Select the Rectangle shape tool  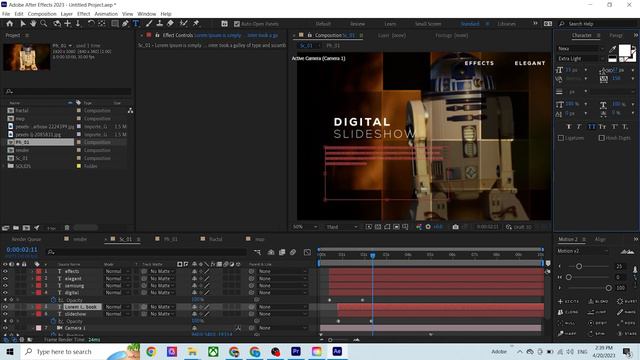tap(115, 24)
